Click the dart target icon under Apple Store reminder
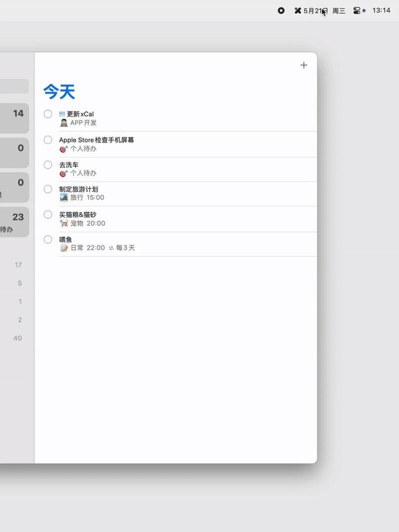 (x=64, y=149)
